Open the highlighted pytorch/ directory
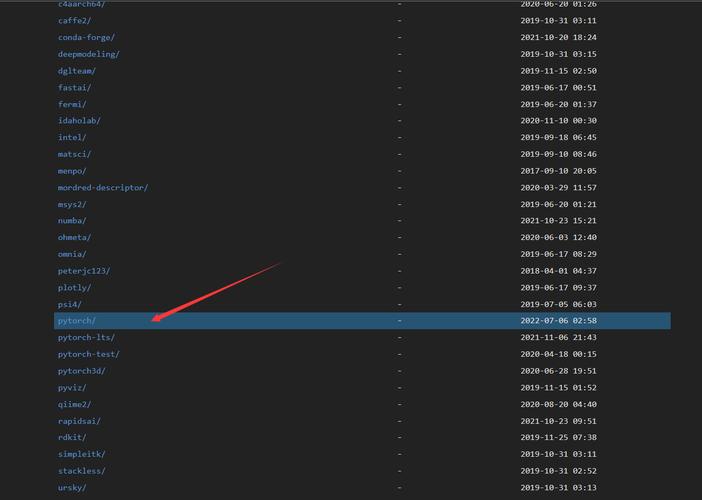The height and width of the screenshot is (500, 702). point(77,321)
